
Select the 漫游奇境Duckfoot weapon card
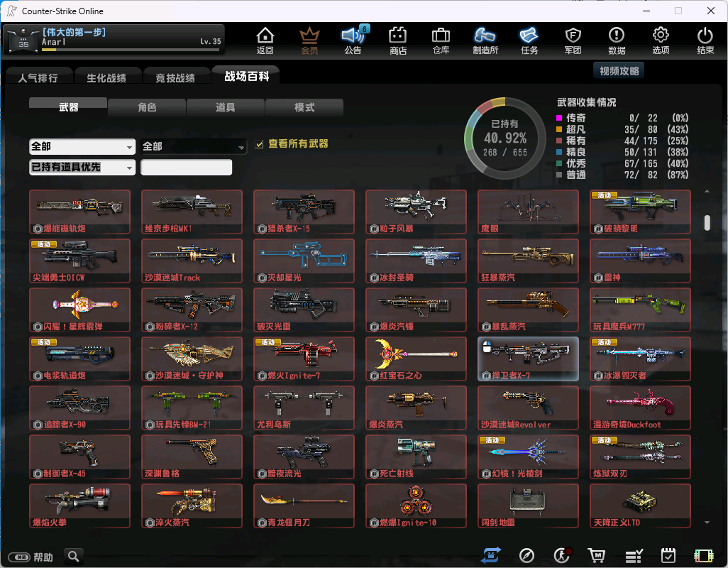pos(640,408)
